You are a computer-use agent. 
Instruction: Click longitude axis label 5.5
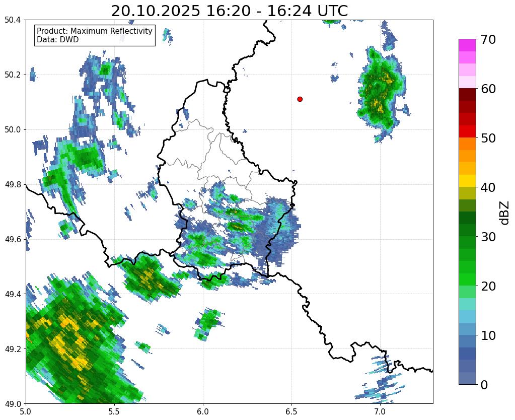click(x=114, y=411)
